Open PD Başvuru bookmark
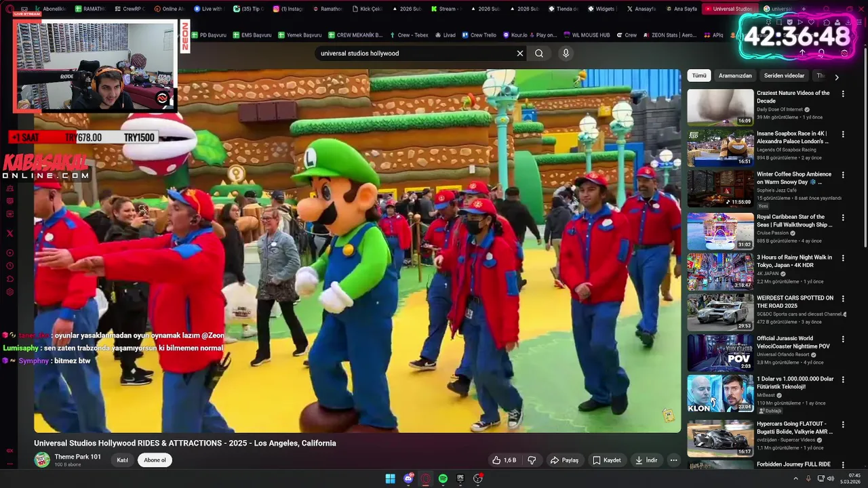The height and width of the screenshot is (488, 868). coord(208,35)
